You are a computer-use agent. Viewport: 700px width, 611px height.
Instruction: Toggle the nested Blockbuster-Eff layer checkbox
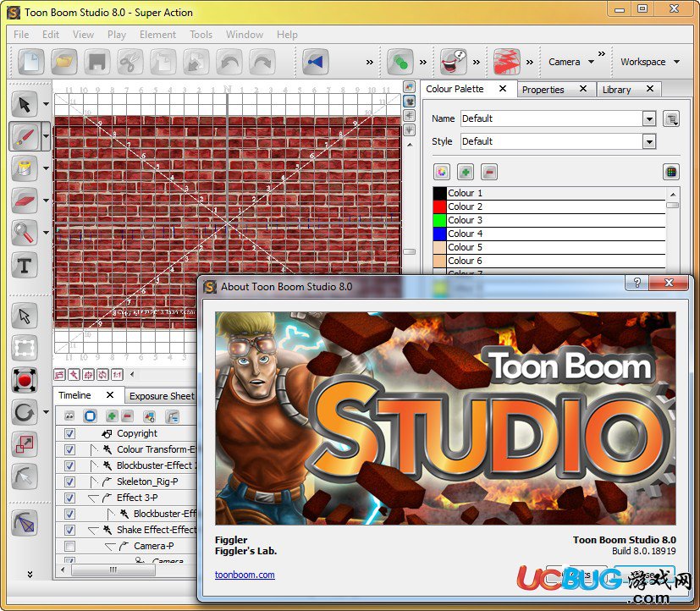[69, 514]
